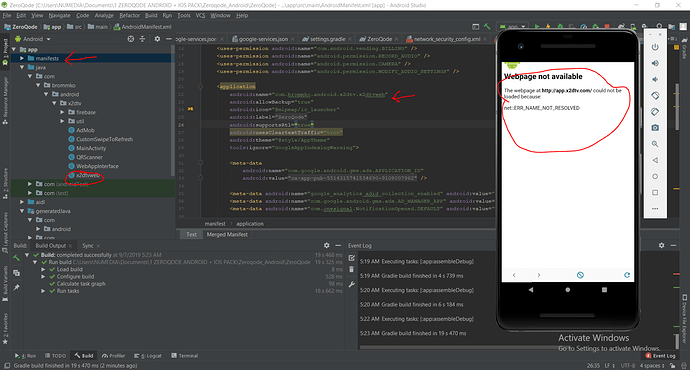Open the MainActivity class
The height and width of the screenshot is (370, 690).
91,148
